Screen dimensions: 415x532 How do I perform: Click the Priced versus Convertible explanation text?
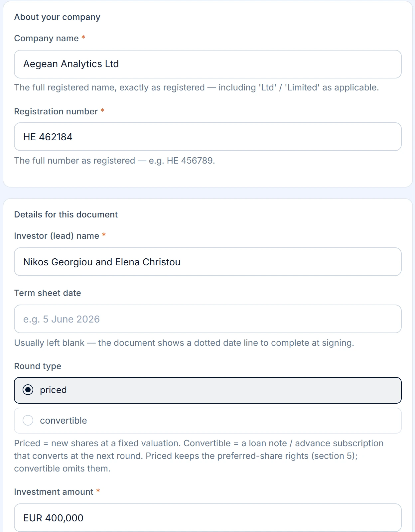tap(199, 456)
